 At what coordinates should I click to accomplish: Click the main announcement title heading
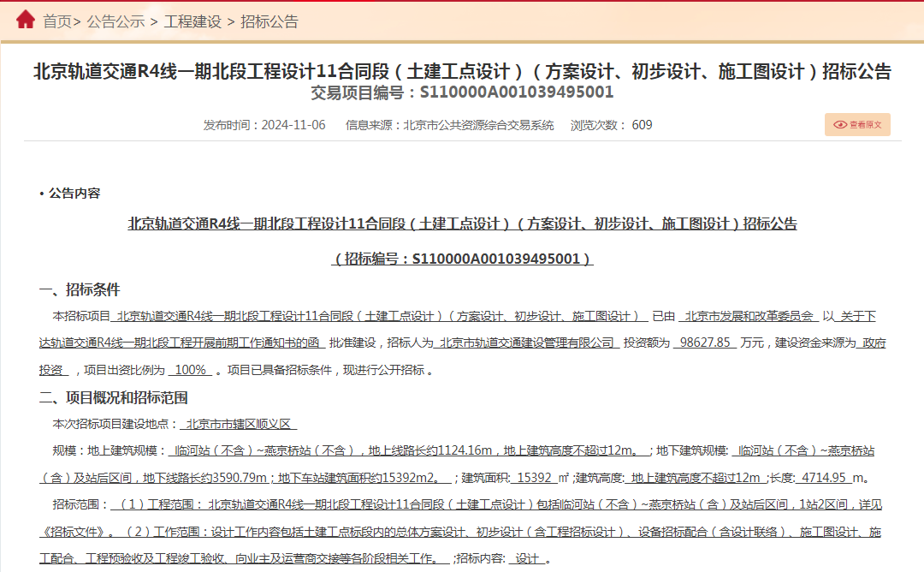point(462,71)
